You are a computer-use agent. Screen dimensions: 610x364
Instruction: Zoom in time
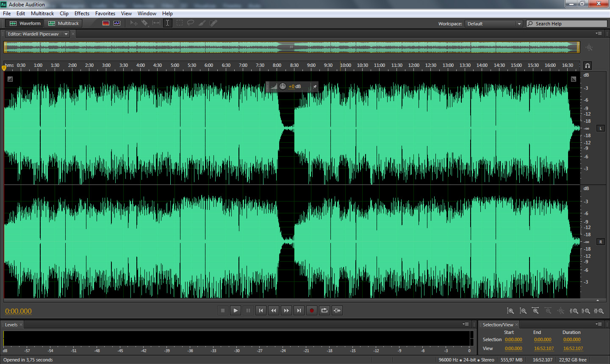point(535,311)
